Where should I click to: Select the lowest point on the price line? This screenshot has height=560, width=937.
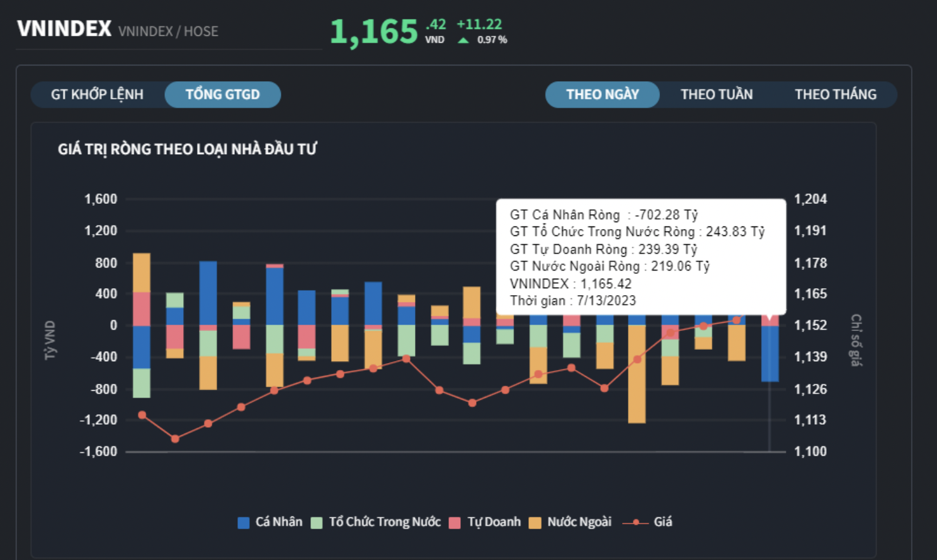[175, 439]
